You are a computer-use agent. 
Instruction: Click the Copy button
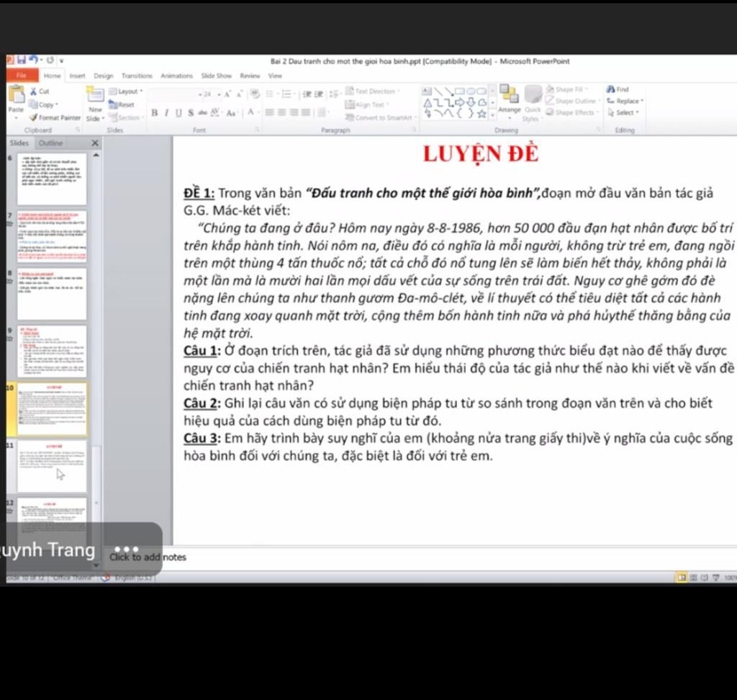pyautogui.click(x=43, y=104)
